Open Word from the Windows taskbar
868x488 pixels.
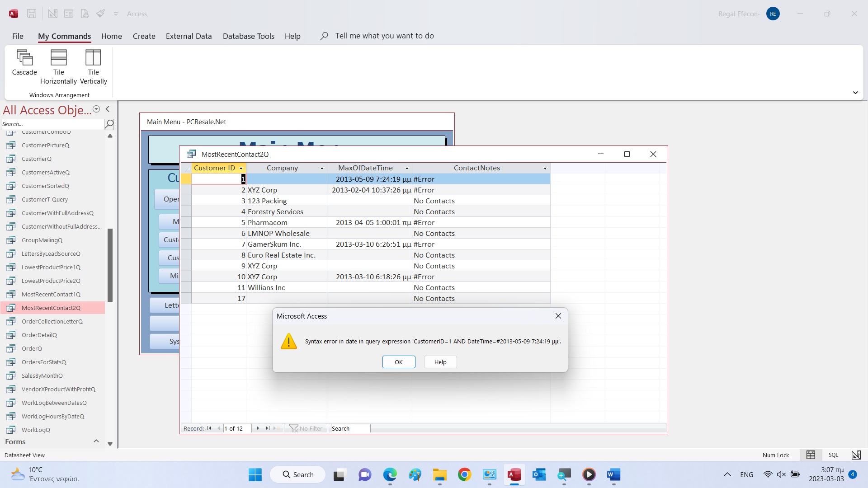coord(613,474)
